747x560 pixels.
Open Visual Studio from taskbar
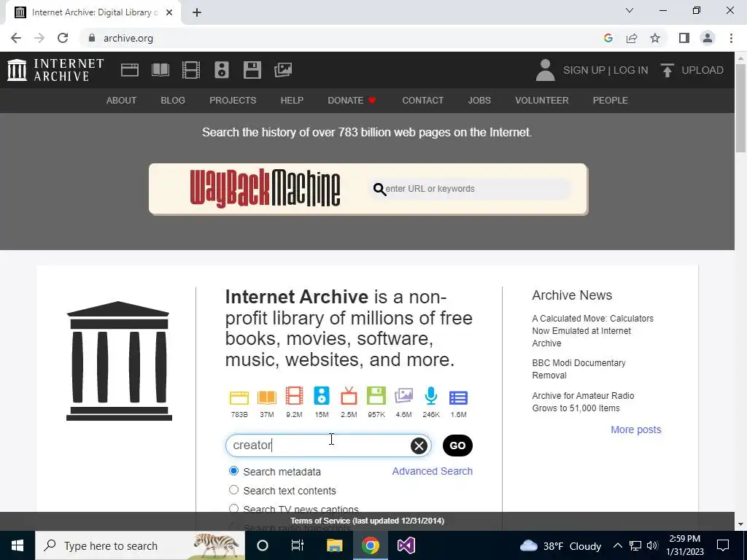point(406,545)
